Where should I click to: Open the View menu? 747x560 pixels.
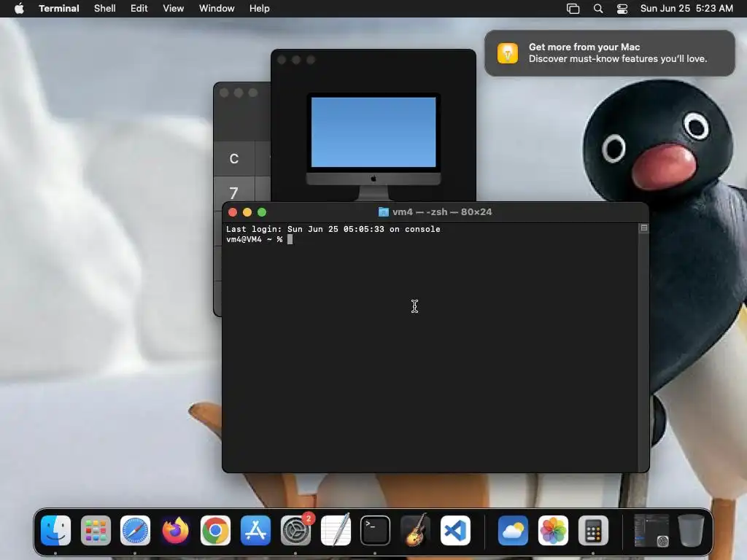point(174,9)
